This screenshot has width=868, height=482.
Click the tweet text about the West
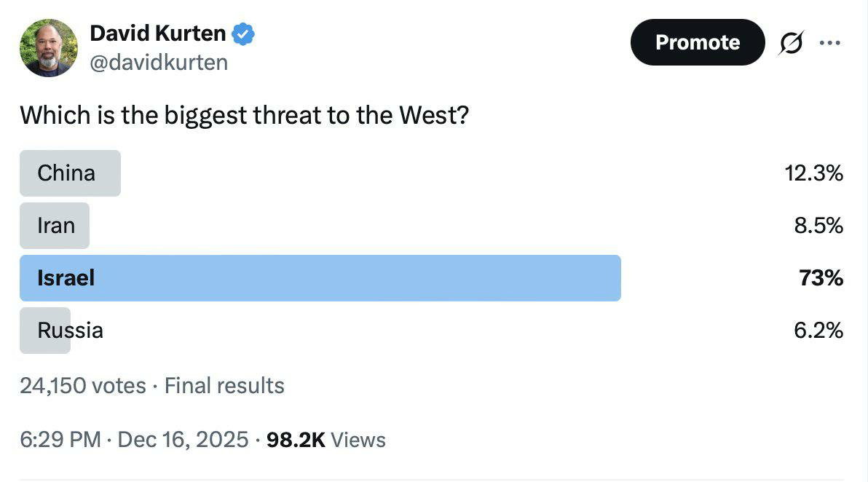pyautogui.click(x=244, y=115)
